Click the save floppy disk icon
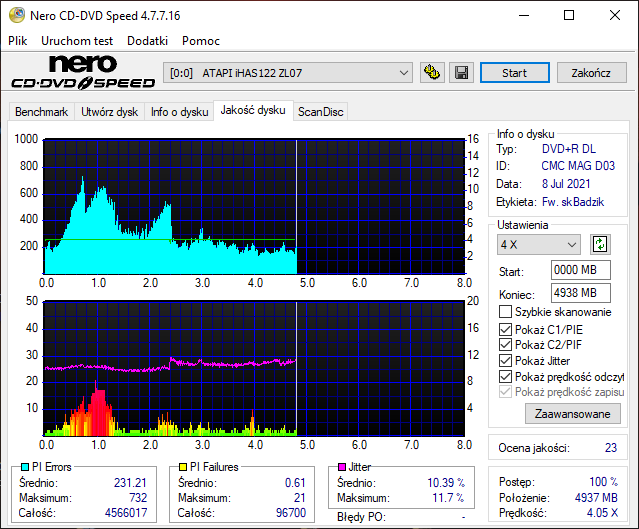 (x=461, y=73)
